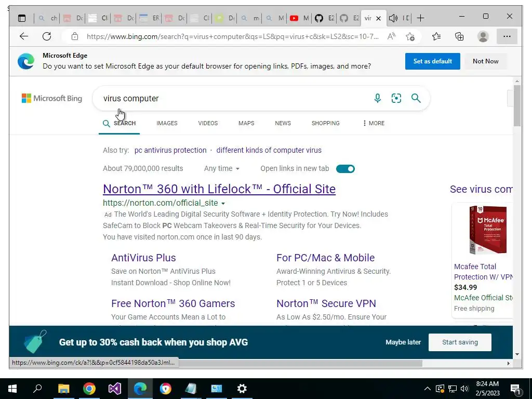Open the Windows Start menu

click(12, 389)
